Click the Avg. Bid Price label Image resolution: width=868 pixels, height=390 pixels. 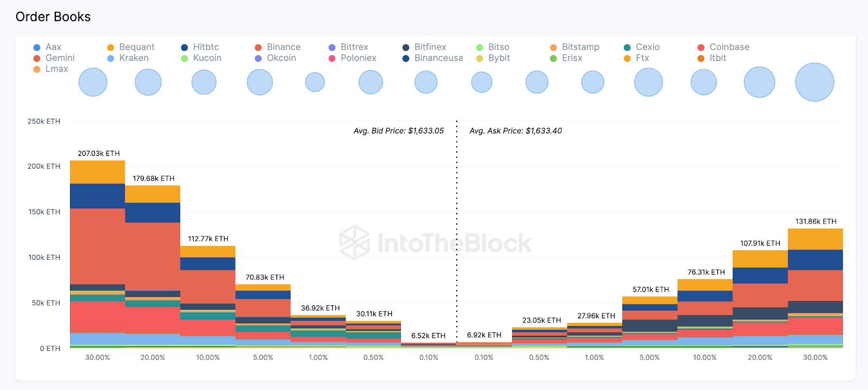point(399,131)
